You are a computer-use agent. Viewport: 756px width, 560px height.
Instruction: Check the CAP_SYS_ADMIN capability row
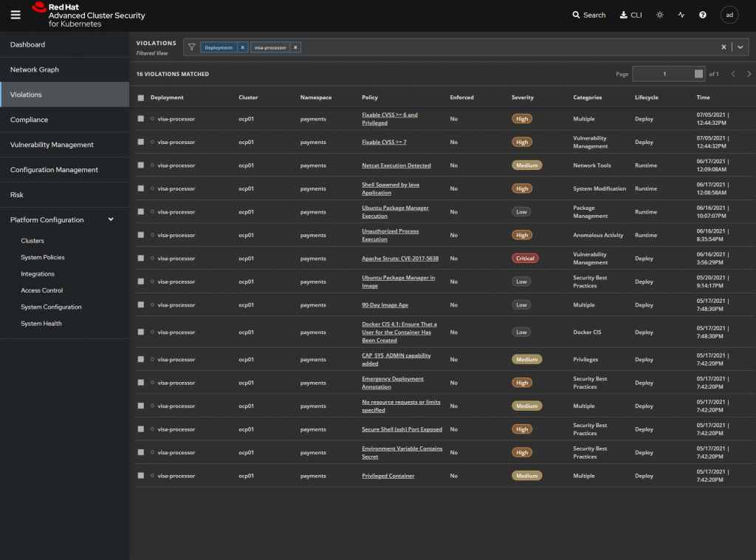(141, 359)
